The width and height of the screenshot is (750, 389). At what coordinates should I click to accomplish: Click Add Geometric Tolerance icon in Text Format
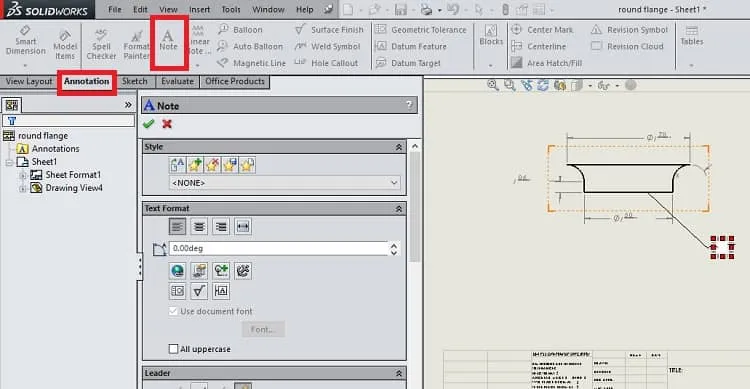click(177, 291)
